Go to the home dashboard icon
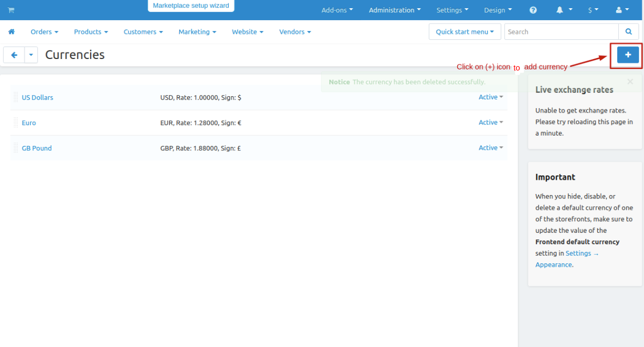644x347 pixels. (11, 32)
